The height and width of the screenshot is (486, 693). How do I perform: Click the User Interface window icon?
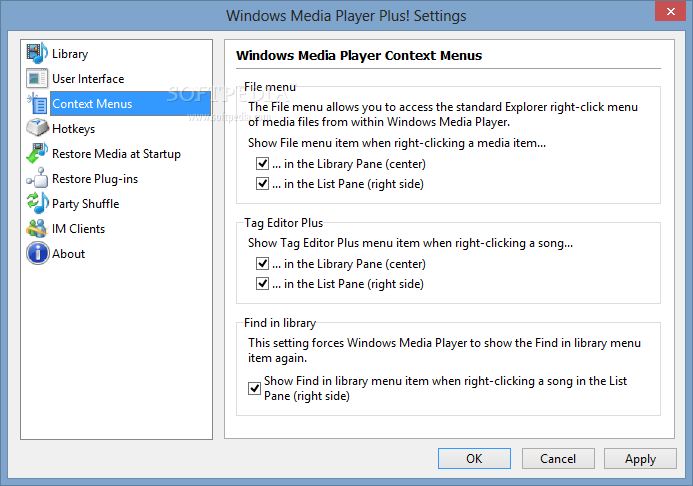[x=37, y=79]
